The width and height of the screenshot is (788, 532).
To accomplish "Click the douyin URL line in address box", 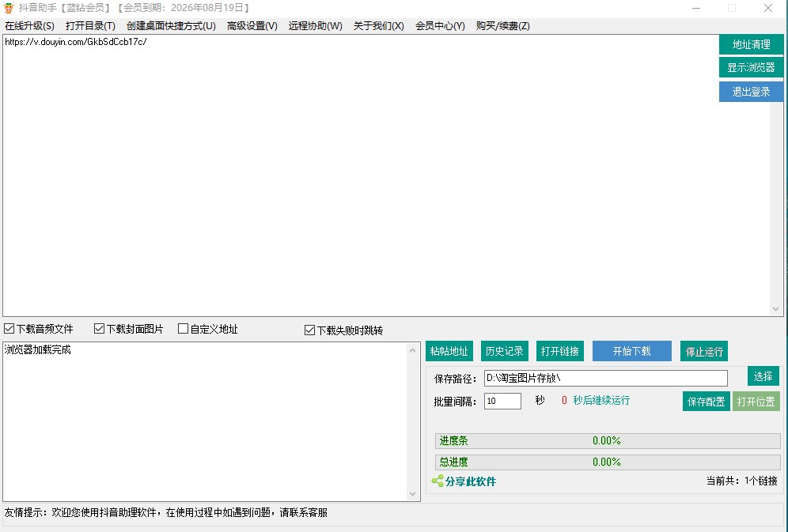I will (x=76, y=42).
